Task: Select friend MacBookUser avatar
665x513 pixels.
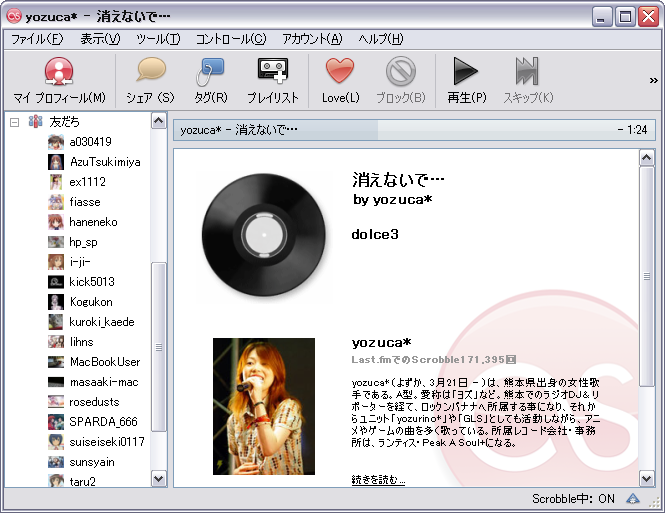Action: pyautogui.click(x=56, y=362)
